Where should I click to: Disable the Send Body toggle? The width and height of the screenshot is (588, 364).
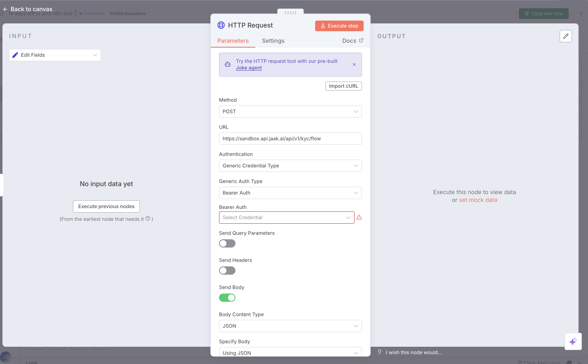coord(227,298)
